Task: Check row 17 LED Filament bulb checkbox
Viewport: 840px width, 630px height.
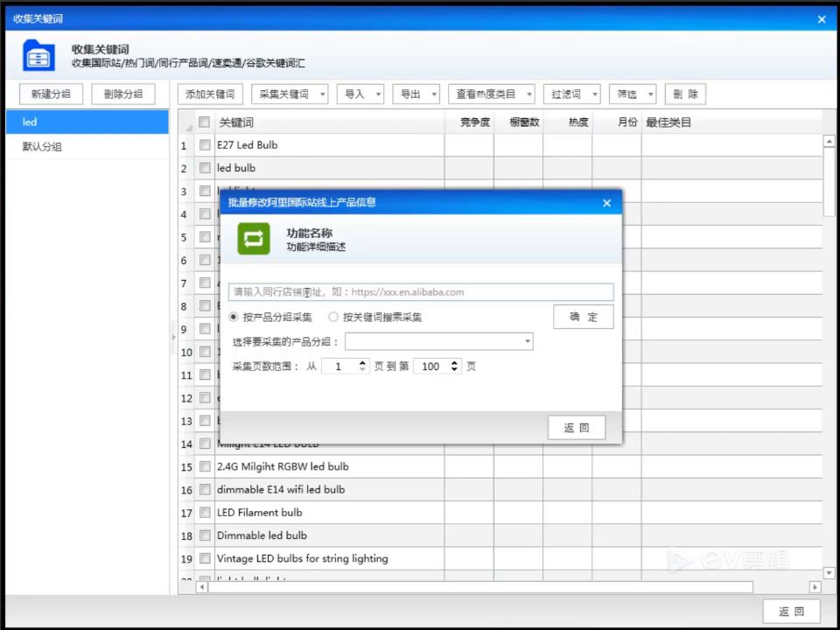Action: click(x=205, y=513)
